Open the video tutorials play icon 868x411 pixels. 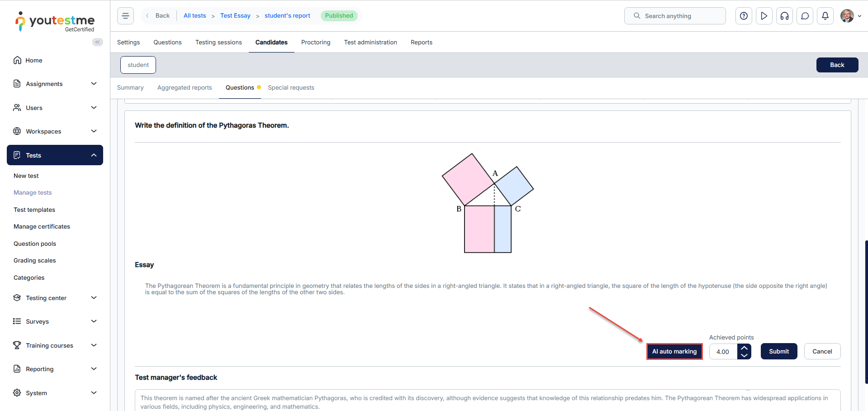pyautogui.click(x=764, y=16)
